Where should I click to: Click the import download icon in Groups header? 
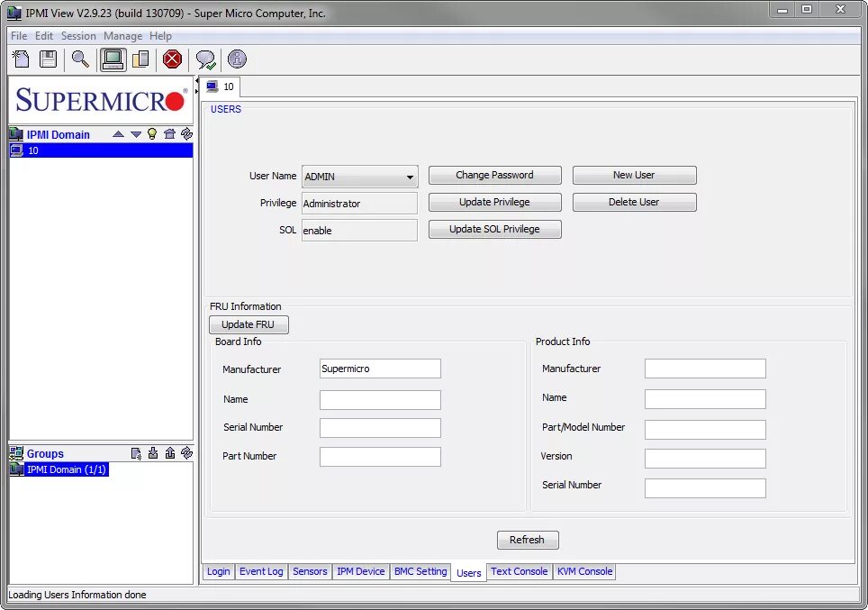click(153, 453)
